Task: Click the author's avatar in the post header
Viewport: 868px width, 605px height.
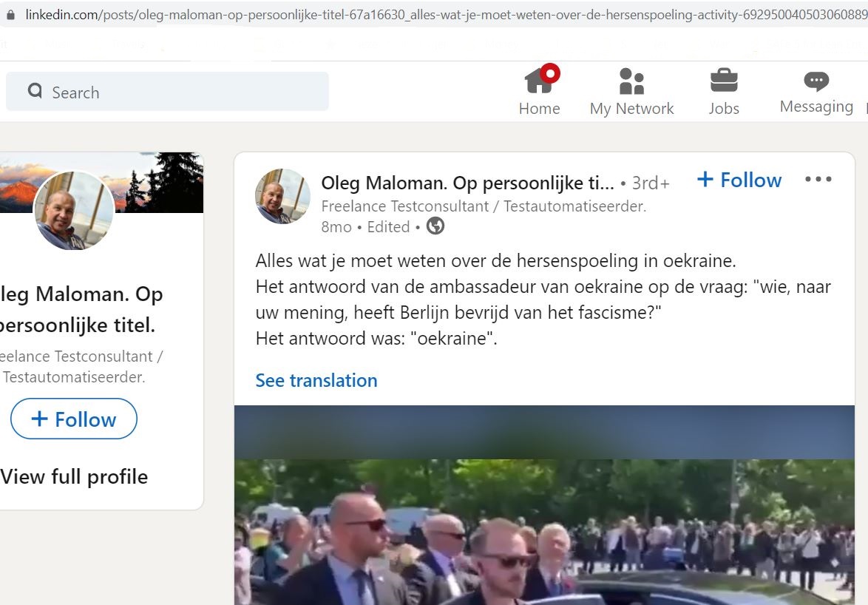Action: (282, 197)
